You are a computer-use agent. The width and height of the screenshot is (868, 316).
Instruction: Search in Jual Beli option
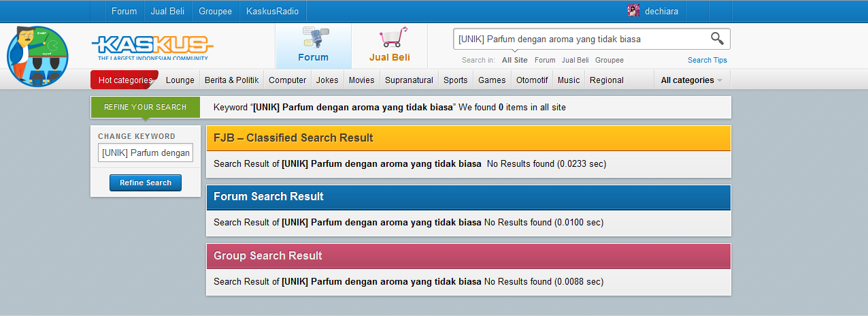[575, 60]
